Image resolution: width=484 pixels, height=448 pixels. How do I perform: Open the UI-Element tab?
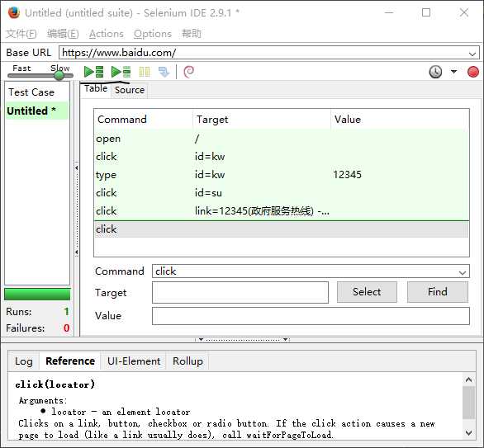[134, 361]
